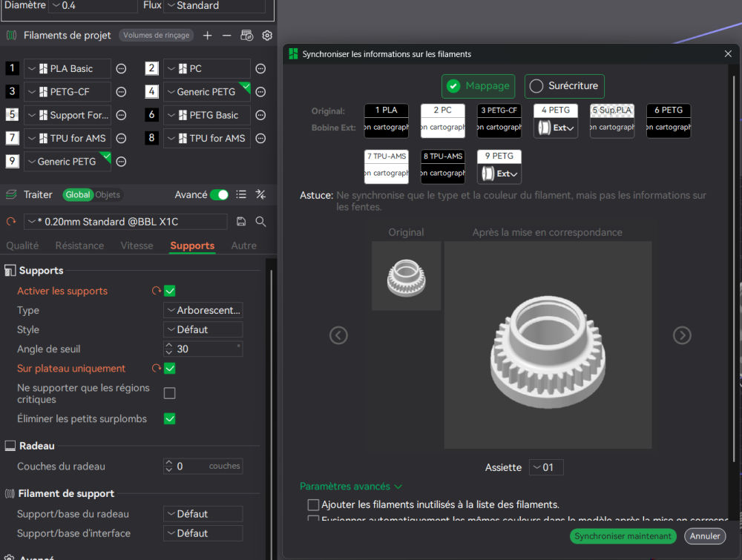Screen dimensions: 742x560
Task: Switch process scope to Objets
Action: pyautogui.click(x=108, y=194)
